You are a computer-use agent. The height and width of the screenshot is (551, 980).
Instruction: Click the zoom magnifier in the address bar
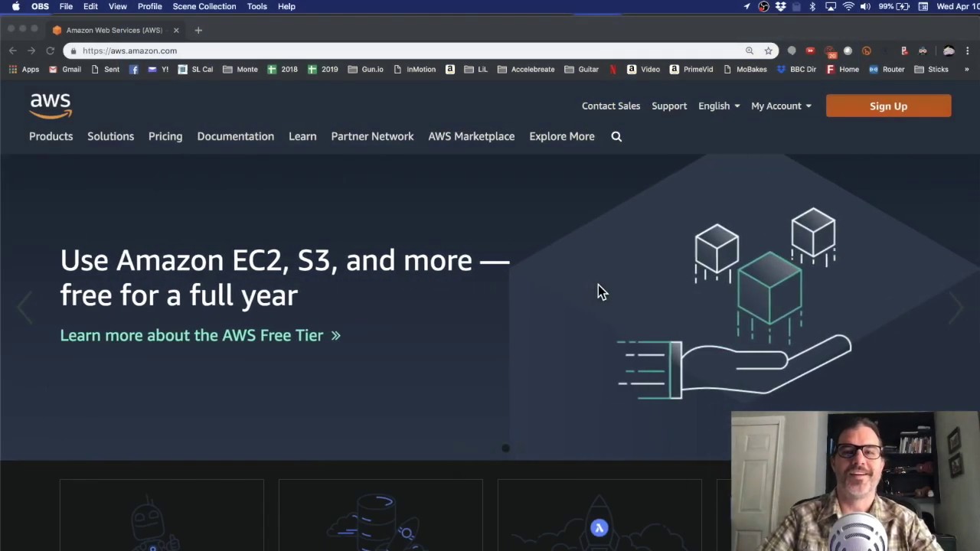[x=750, y=51]
